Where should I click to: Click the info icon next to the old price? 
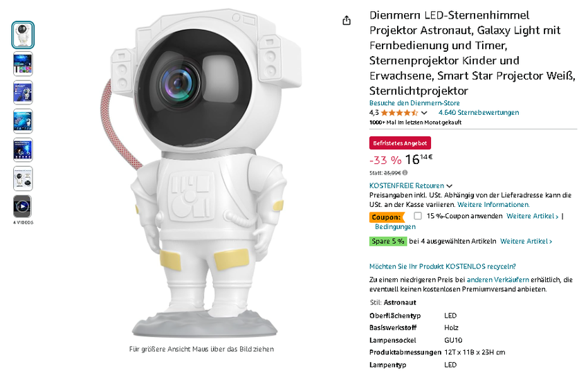click(405, 172)
